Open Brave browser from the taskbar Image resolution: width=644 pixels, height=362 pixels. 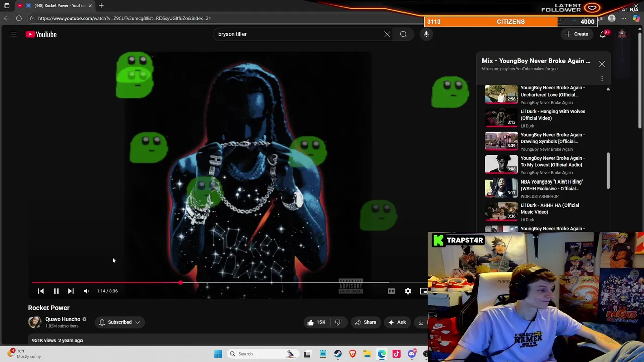pyautogui.click(x=352, y=354)
